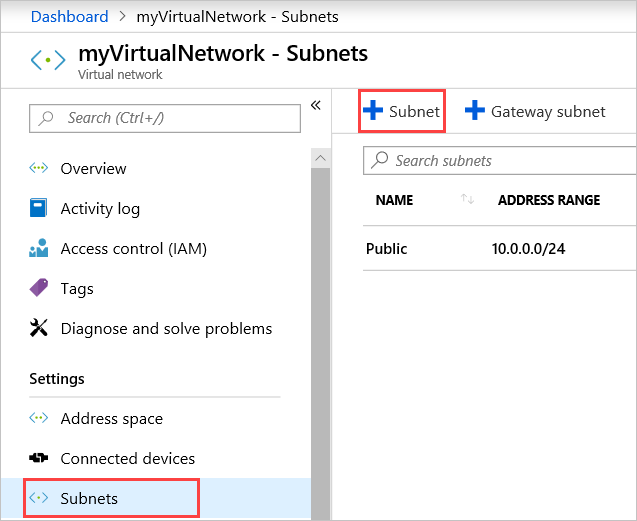Click the magnifier in Search subnets box
637x521 pixels.
380,160
